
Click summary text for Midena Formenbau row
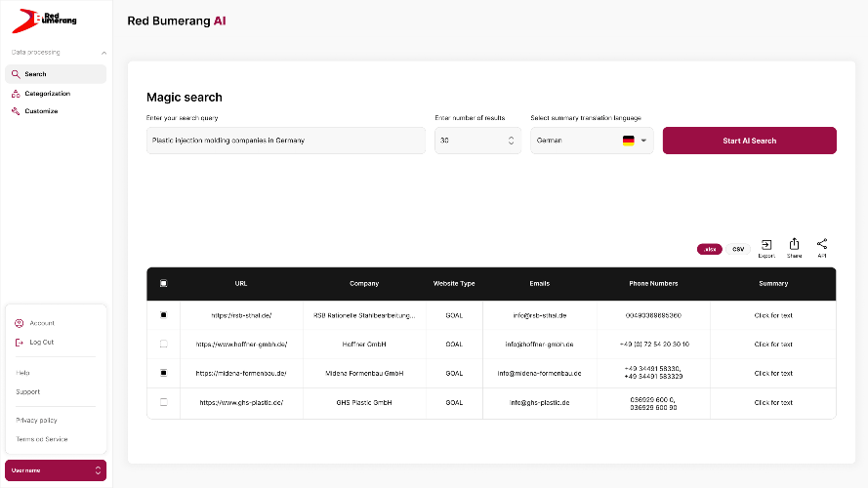pyautogui.click(x=773, y=374)
